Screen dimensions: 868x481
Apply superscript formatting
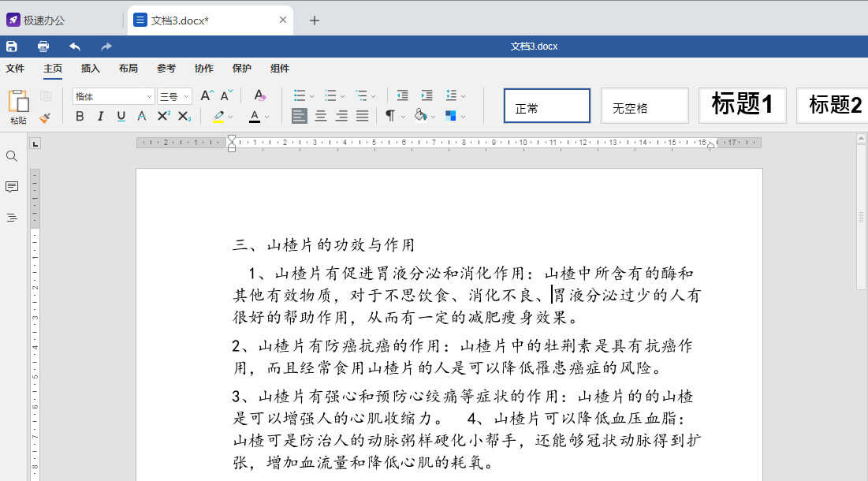(x=163, y=116)
